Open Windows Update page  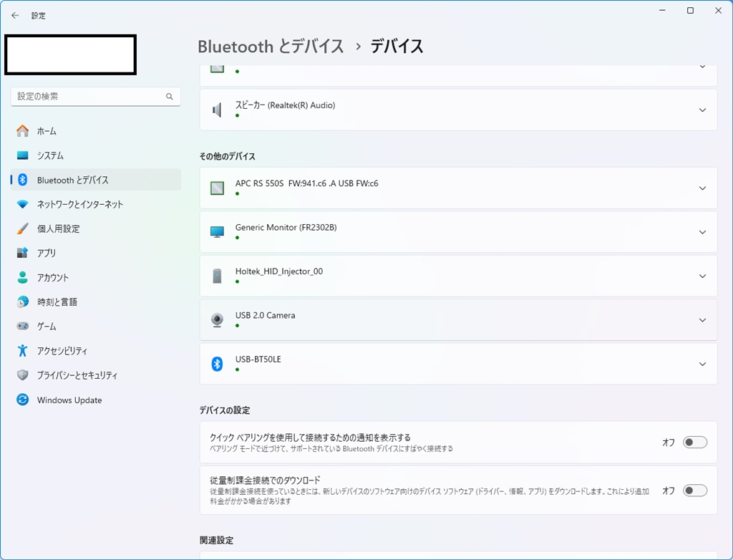[x=95, y=400]
